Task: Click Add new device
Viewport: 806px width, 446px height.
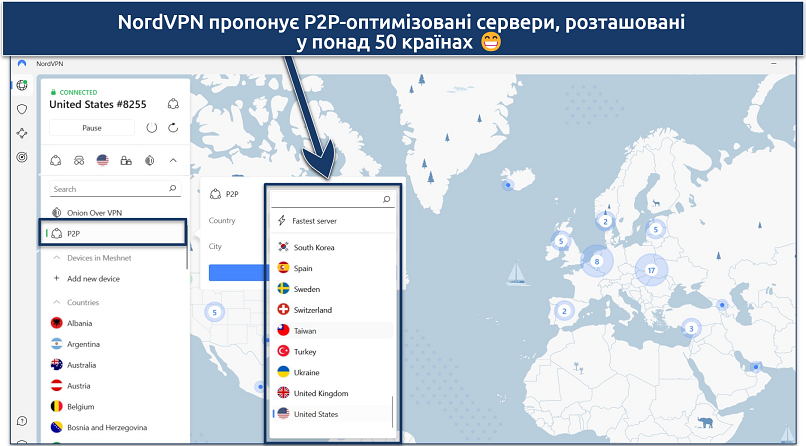Action: (94, 278)
